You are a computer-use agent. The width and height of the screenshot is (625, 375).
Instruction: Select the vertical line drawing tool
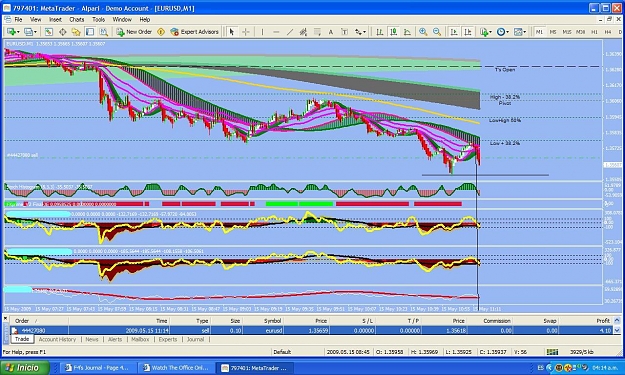coord(262,32)
